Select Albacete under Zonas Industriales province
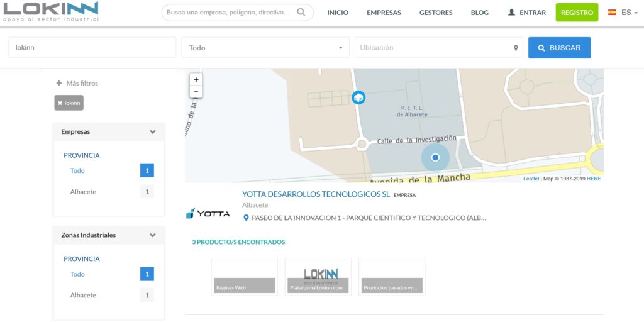 click(83, 296)
